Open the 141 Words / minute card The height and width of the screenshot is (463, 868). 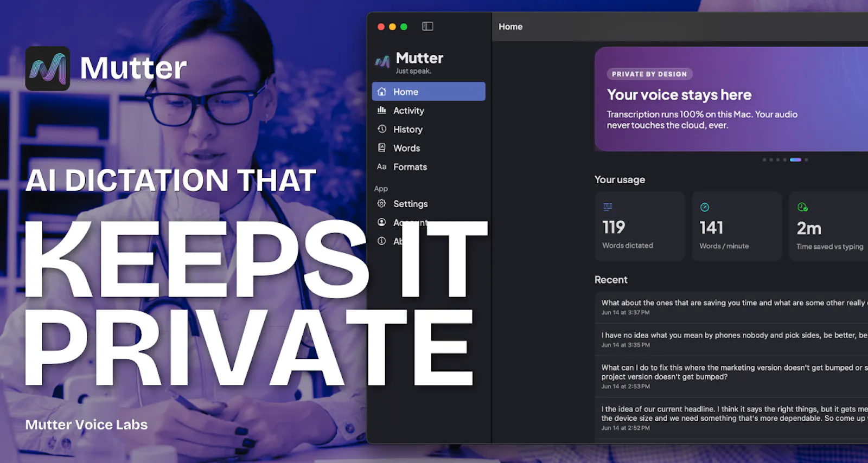tap(737, 227)
